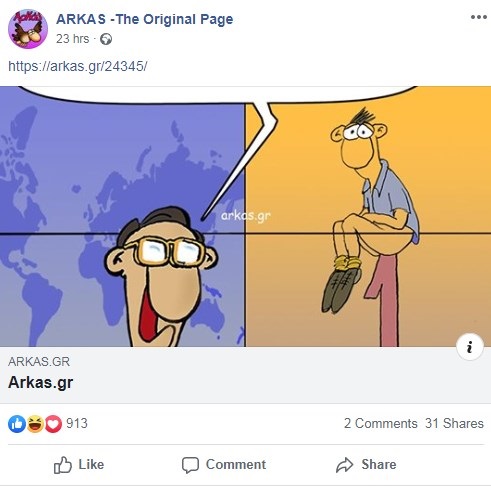The image size is (491, 488).
Task: Click the globe public audience icon
Action: coord(106,39)
